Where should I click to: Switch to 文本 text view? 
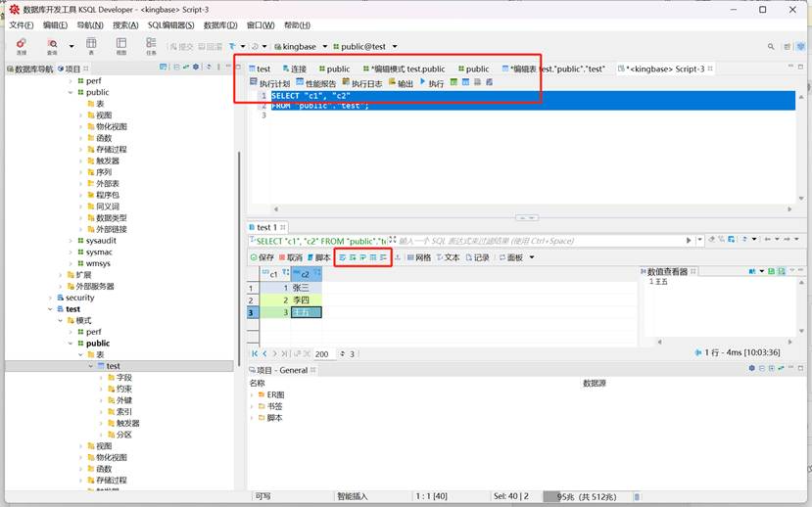coord(447,257)
